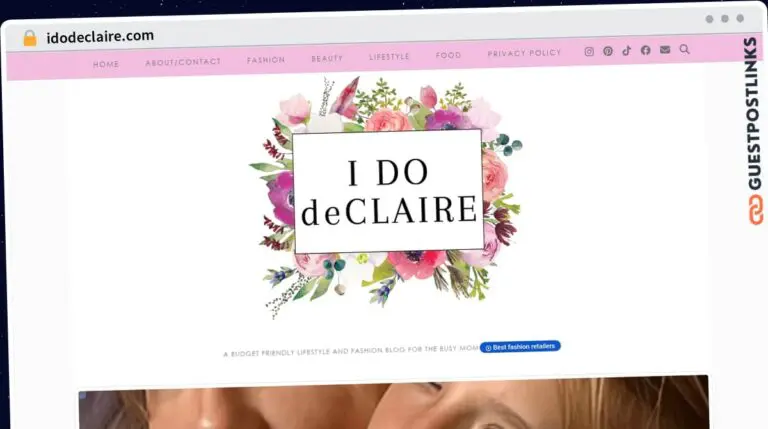The width and height of the screenshot is (768, 429).
Task: Click the email envelope icon
Action: click(665, 49)
